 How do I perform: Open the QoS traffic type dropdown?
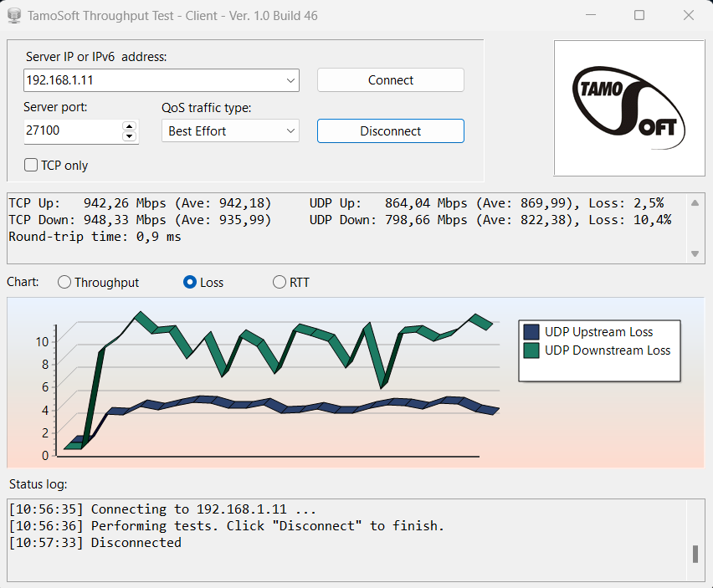click(x=290, y=130)
